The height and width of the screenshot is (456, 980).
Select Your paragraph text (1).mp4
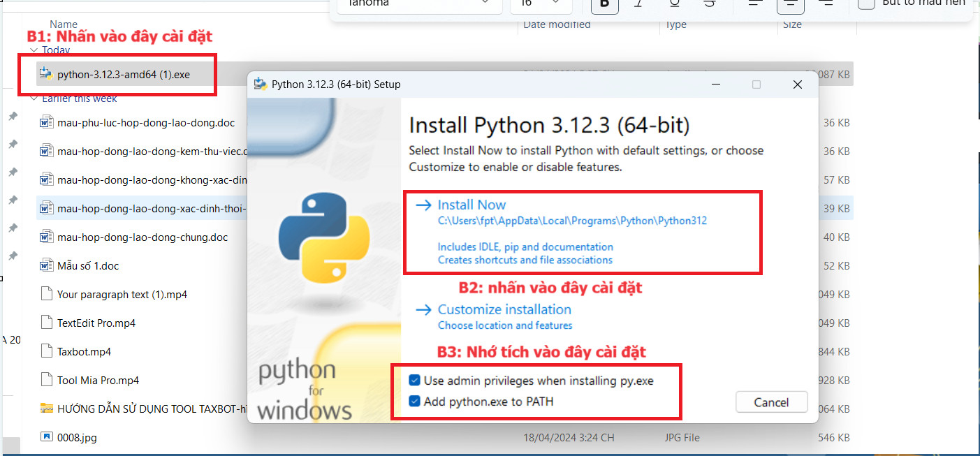click(122, 294)
